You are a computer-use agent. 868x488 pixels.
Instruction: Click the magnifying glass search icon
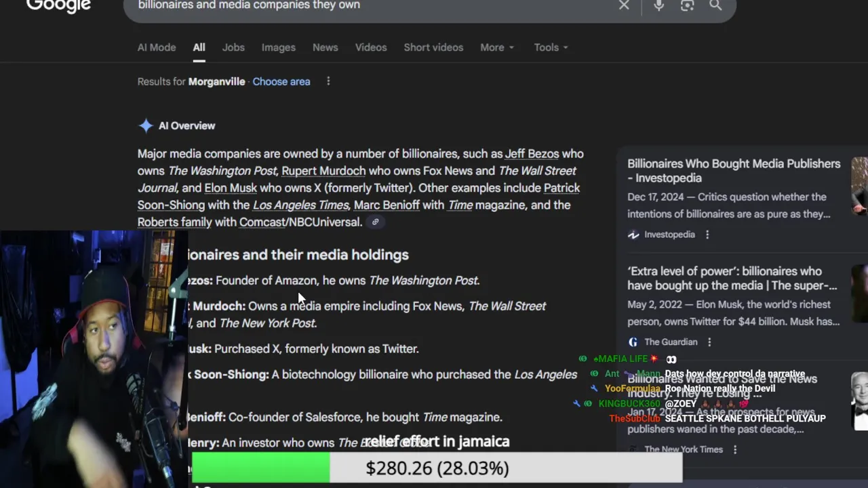pos(715,5)
